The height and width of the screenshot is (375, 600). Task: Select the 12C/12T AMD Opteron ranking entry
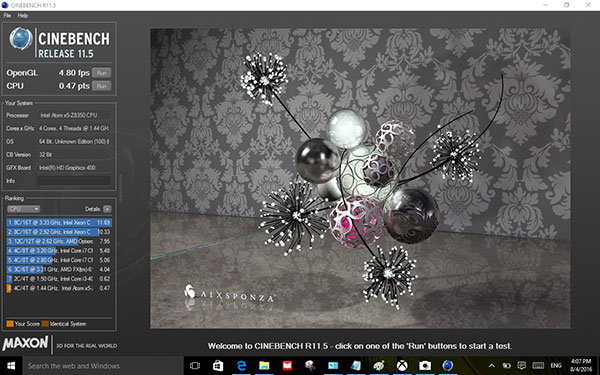coord(59,241)
